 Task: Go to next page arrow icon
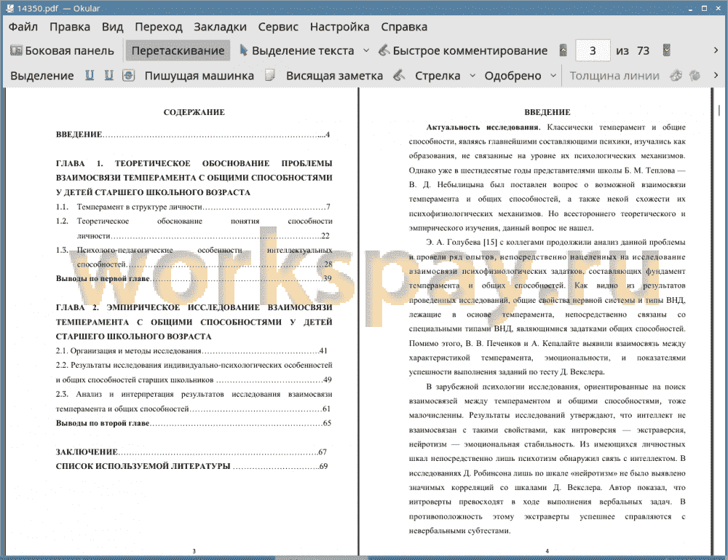coord(667,51)
